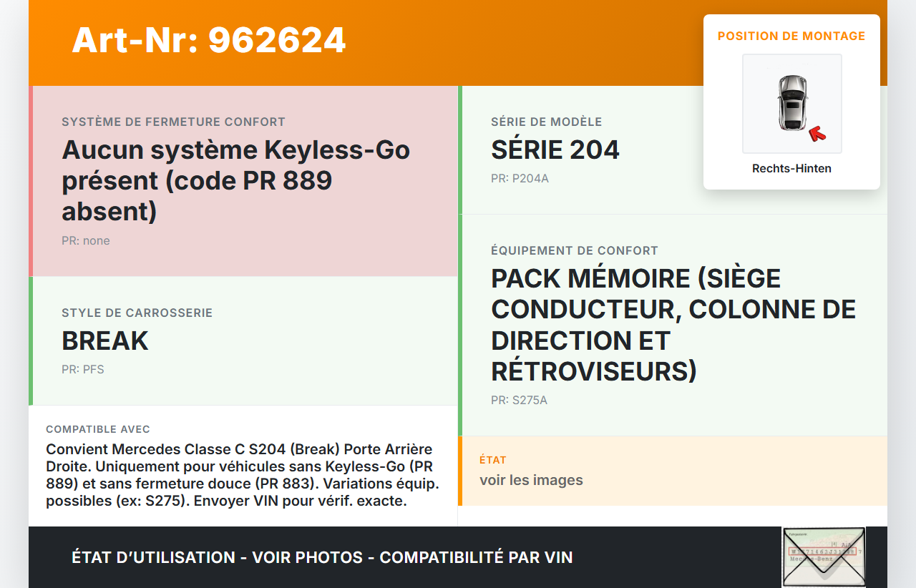Click the COMPATIBLE AVEC heading
916x588 pixels.
(x=98, y=429)
